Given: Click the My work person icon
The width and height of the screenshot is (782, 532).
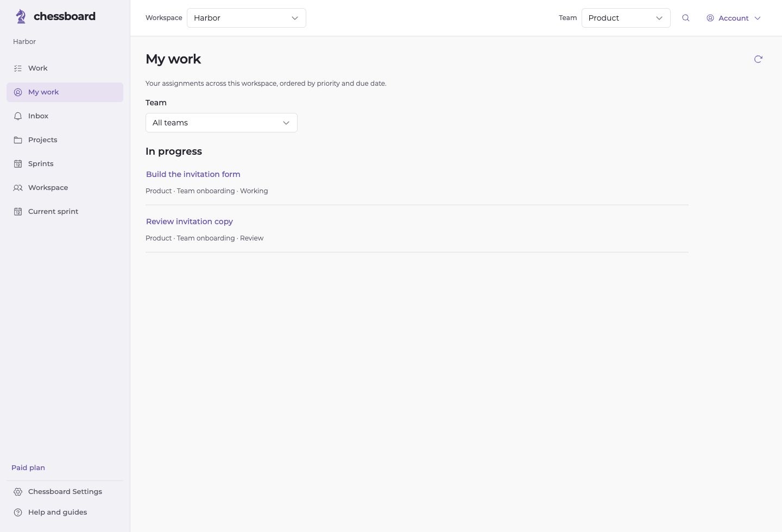Looking at the screenshot, I should pos(18,92).
